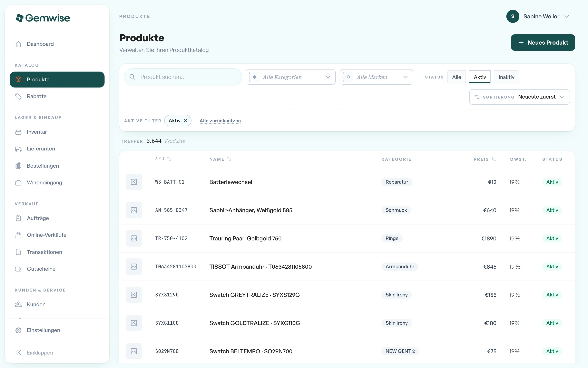This screenshot has width=588, height=368.
Task: Select status filter Alle
Action: coord(457,77)
